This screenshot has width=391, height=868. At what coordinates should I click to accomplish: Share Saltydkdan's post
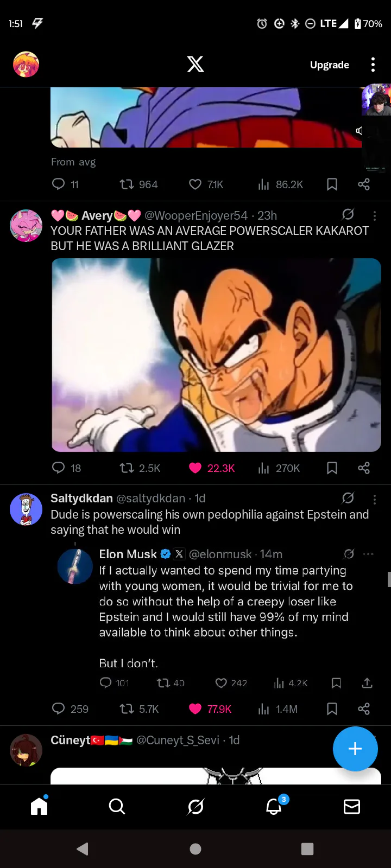(x=364, y=709)
